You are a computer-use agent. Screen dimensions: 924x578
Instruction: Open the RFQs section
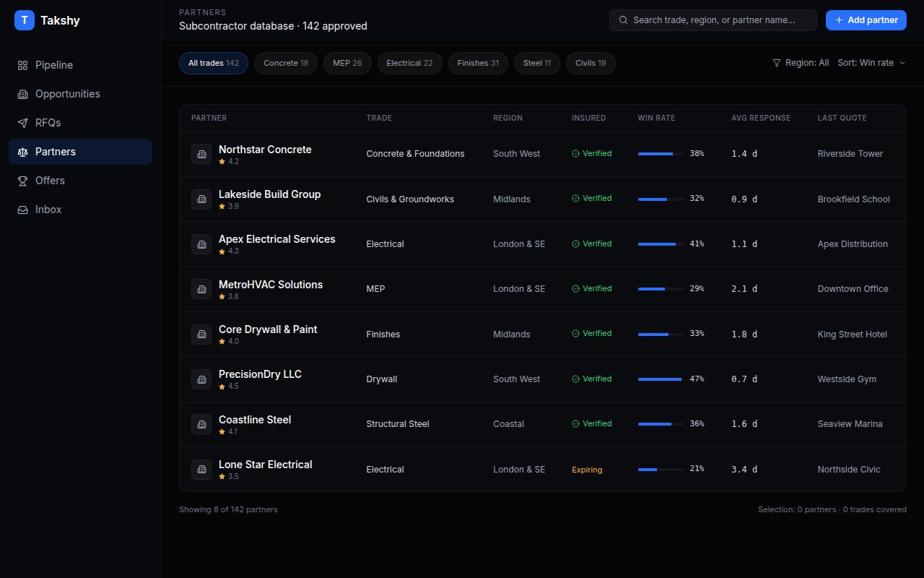80,123
